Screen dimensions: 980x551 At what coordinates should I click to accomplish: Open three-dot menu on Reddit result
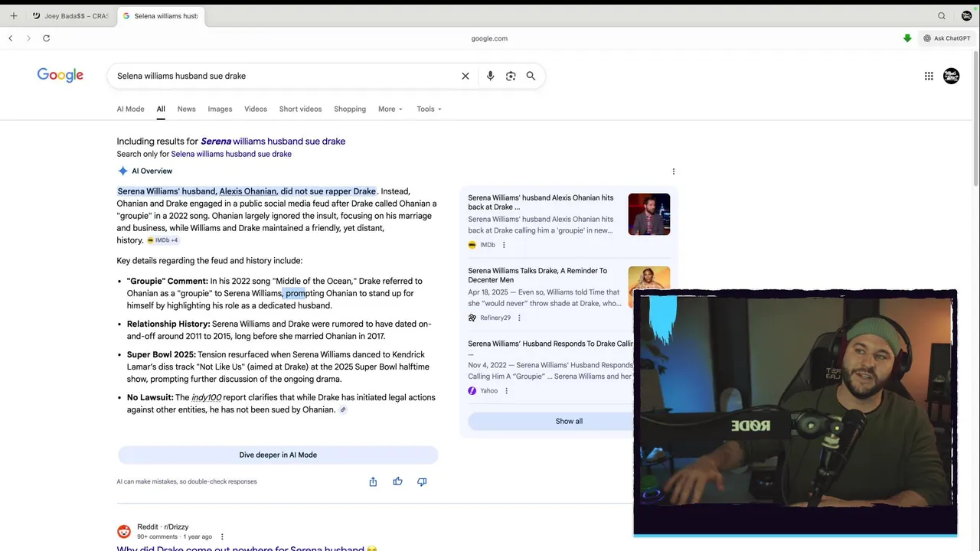[222, 536]
